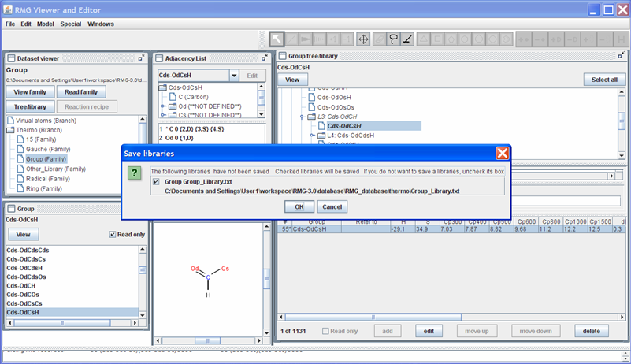Open the File menu
The height and width of the screenshot is (364, 631).
(10, 24)
